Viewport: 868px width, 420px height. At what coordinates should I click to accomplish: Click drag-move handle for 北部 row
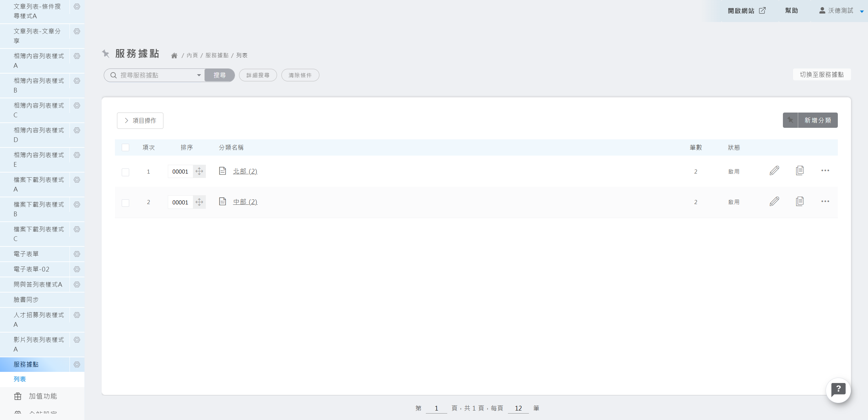pyautogui.click(x=199, y=171)
